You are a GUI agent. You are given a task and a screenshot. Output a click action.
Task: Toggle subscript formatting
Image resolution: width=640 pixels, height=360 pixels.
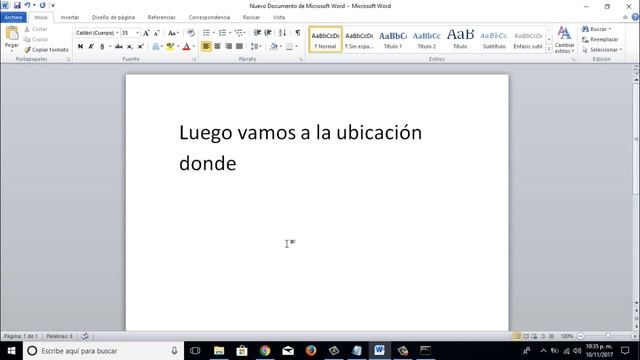[x=129, y=47]
